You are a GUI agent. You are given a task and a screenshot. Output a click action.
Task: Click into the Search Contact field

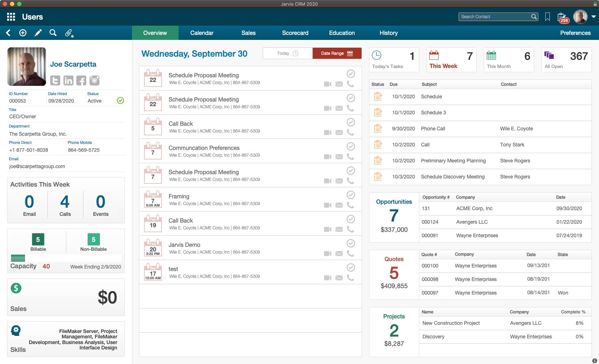[498, 17]
